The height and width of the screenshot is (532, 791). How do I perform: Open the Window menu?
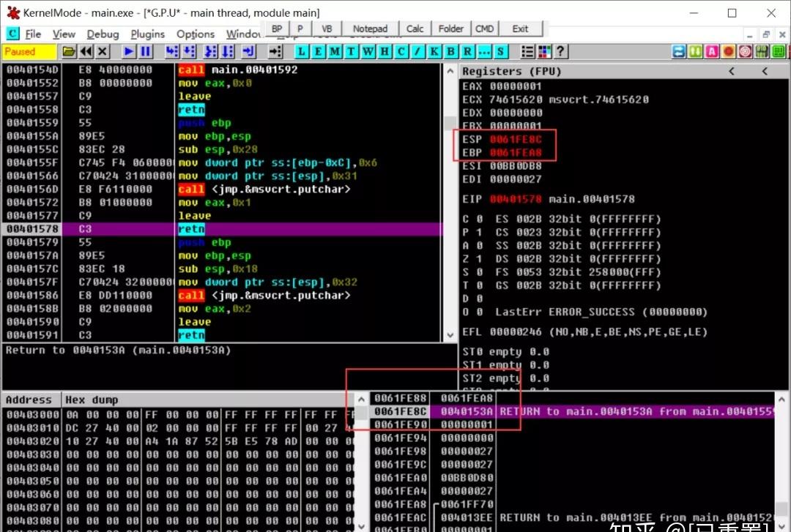244,34
